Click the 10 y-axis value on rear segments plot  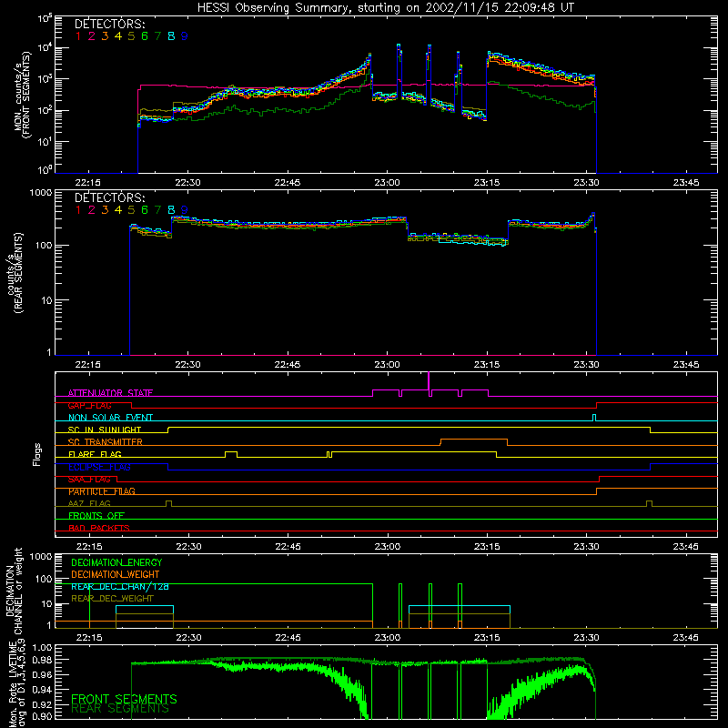tap(46, 300)
